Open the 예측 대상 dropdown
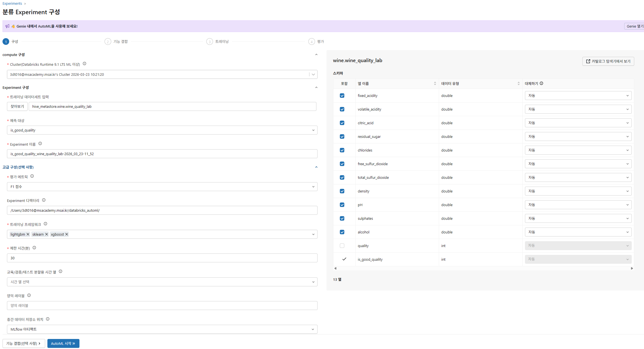 tap(162, 130)
